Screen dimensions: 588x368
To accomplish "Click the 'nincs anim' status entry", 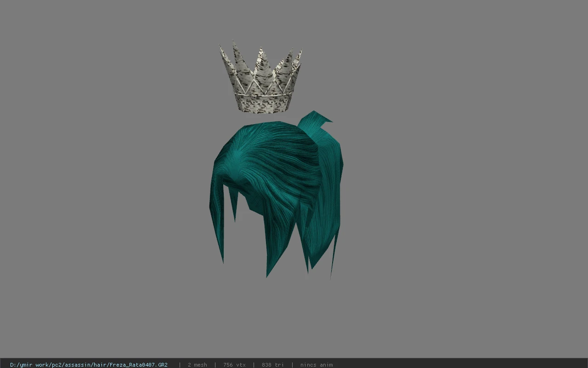I will (x=317, y=365).
